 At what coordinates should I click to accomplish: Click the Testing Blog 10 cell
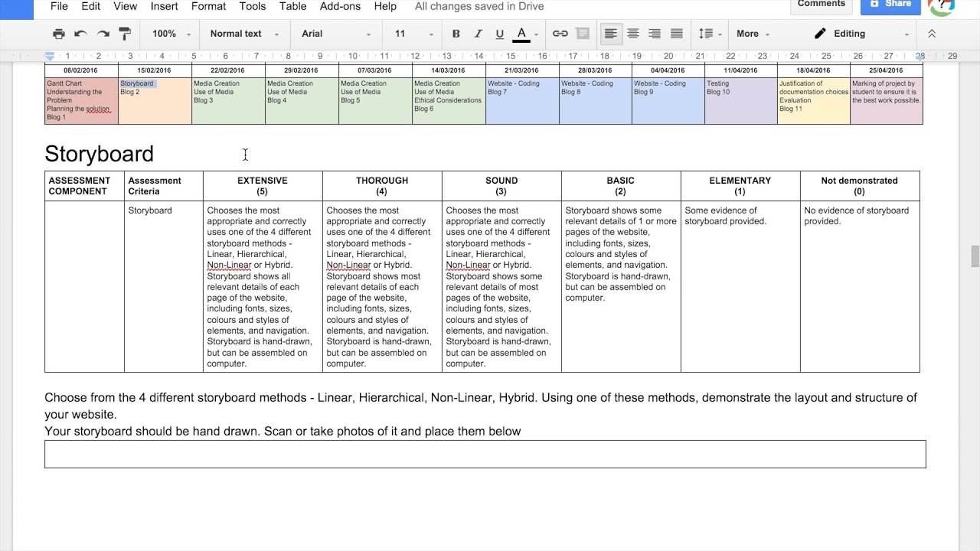(740, 100)
